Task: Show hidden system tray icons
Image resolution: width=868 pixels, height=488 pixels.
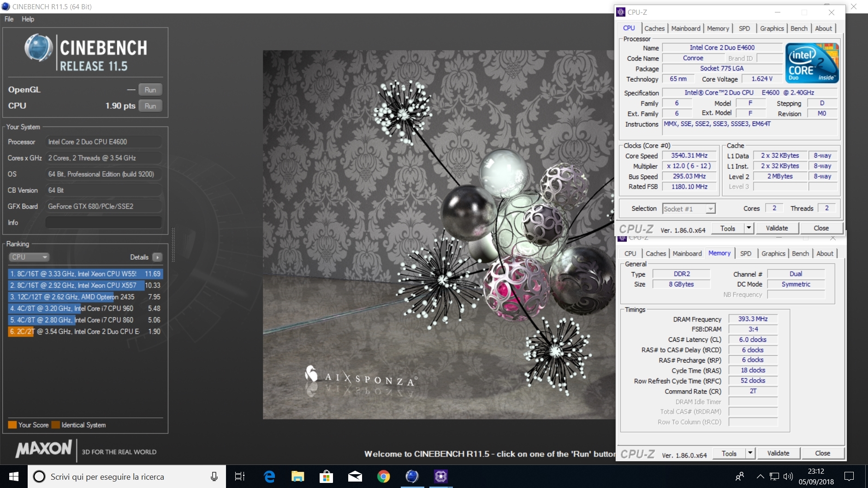Action: (x=760, y=476)
